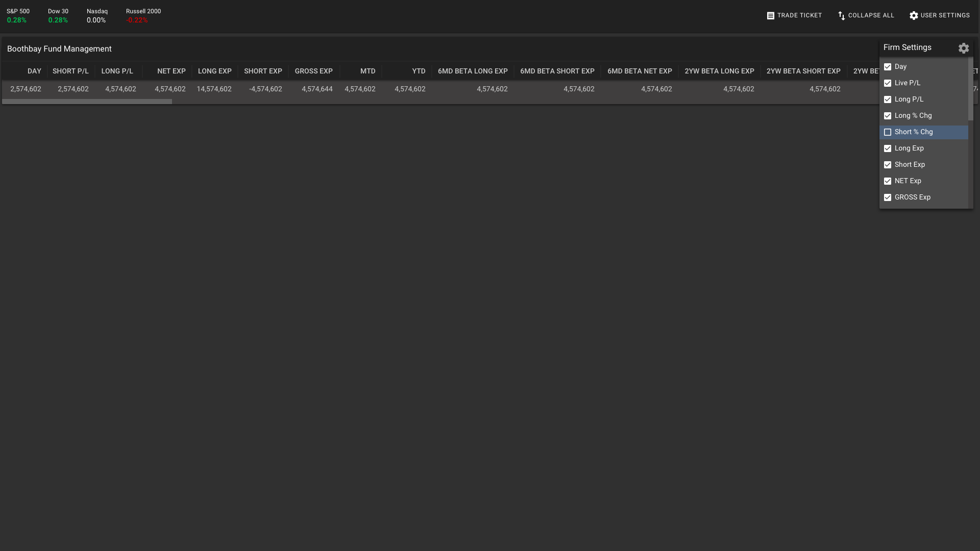Click the LONG EXP column header
The image size is (980, 551).
(214, 71)
